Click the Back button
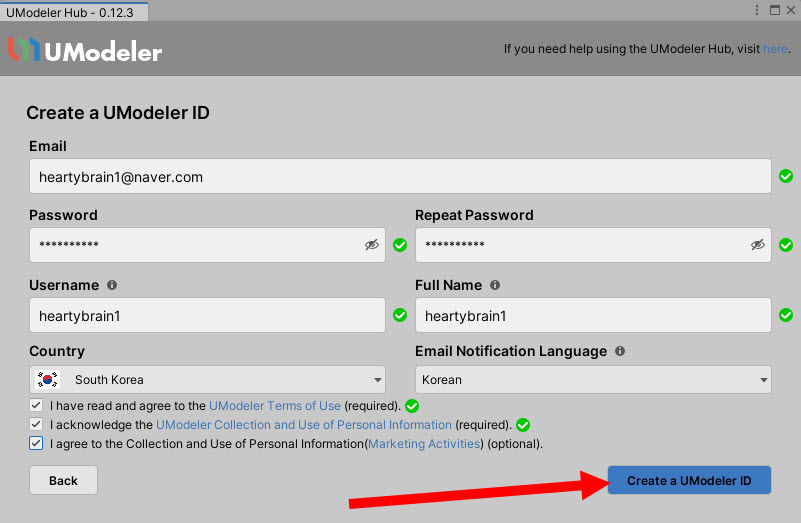 [x=63, y=480]
